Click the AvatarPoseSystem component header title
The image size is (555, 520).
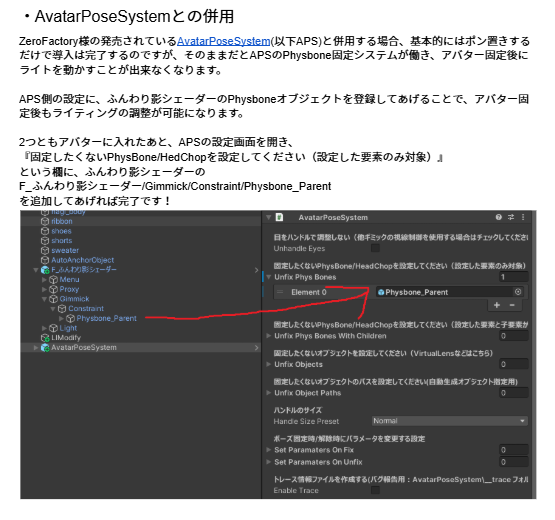333,217
